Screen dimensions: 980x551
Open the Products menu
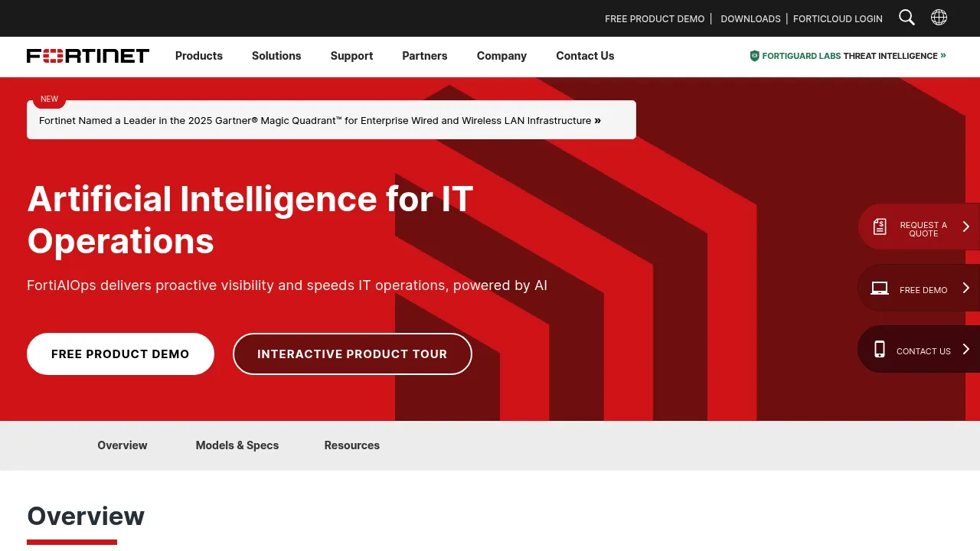point(199,56)
